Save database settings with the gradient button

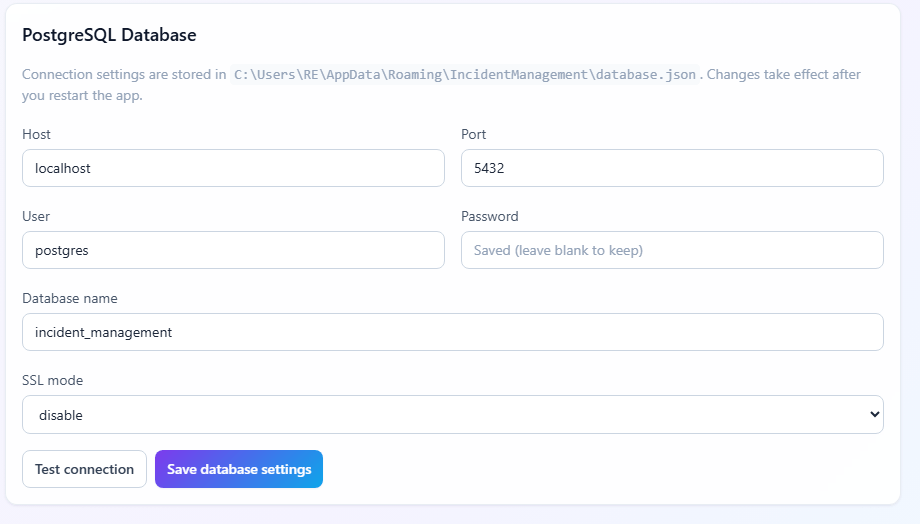click(239, 469)
